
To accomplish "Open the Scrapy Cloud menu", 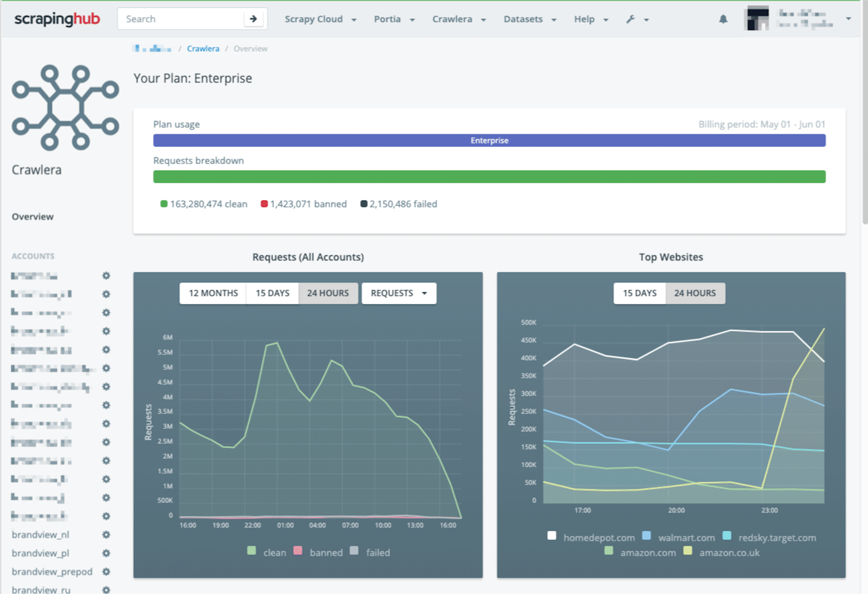I will pyautogui.click(x=320, y=19).
